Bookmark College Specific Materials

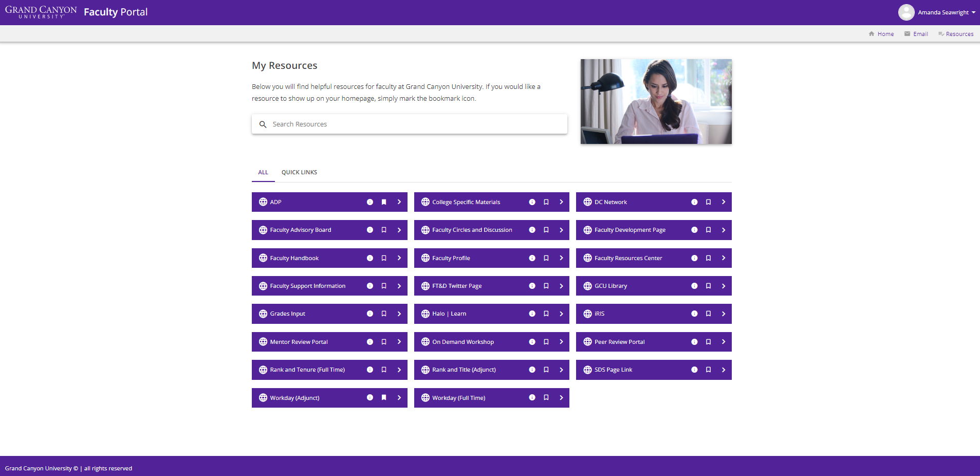coord(546,202)
